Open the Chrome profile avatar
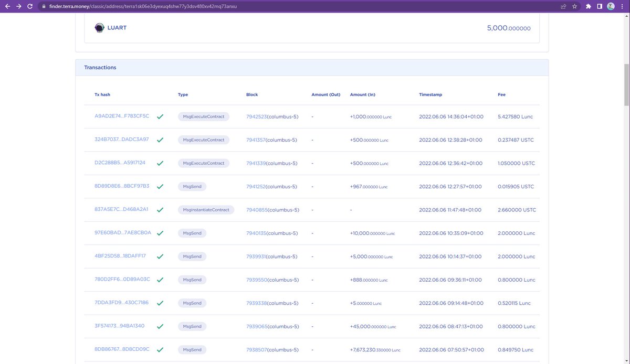 point(611,6)
